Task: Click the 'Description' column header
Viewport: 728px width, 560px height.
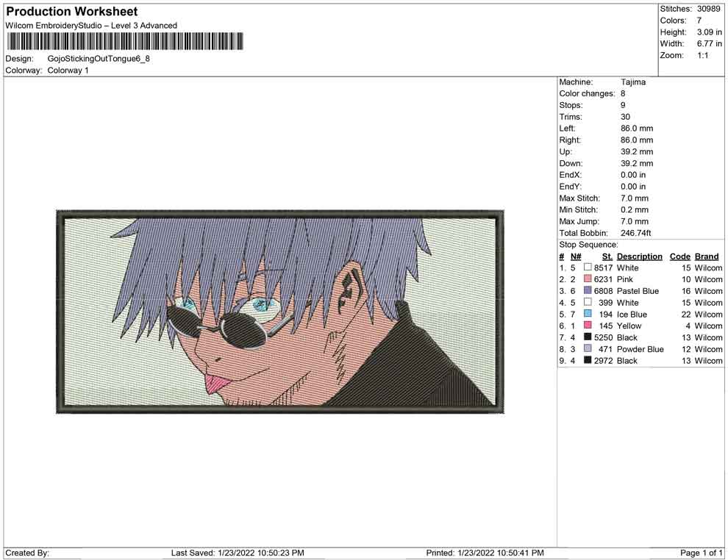Action: [639, 256]
